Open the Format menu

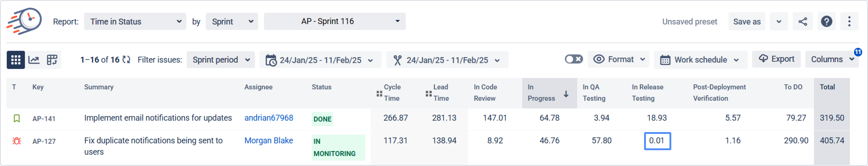pos(619,59)
